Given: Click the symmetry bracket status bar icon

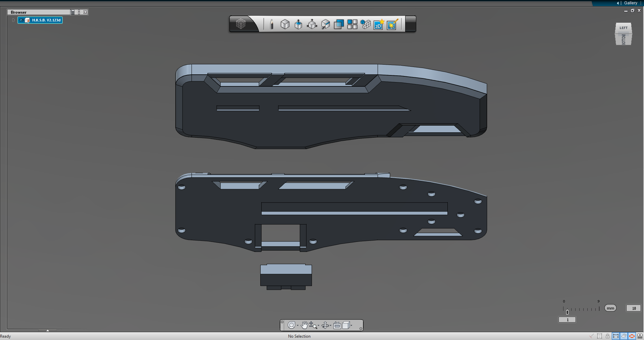Looking at the screenshot, I should (x=599, y=336).
